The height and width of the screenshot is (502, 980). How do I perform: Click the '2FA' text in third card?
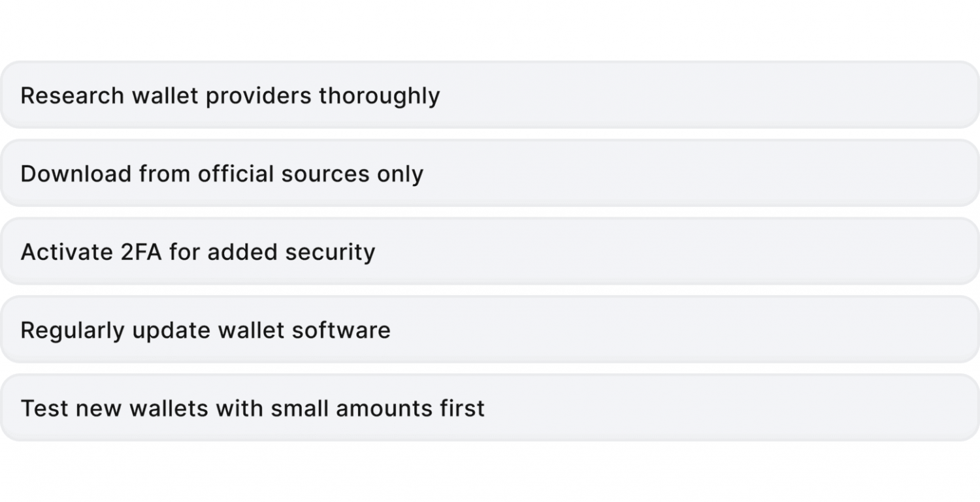click(x=140, y=252)
